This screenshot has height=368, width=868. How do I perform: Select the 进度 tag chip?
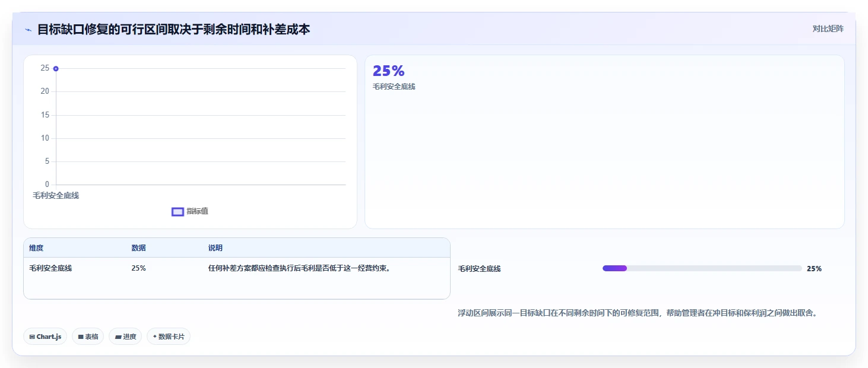click(x=125, y=337)
